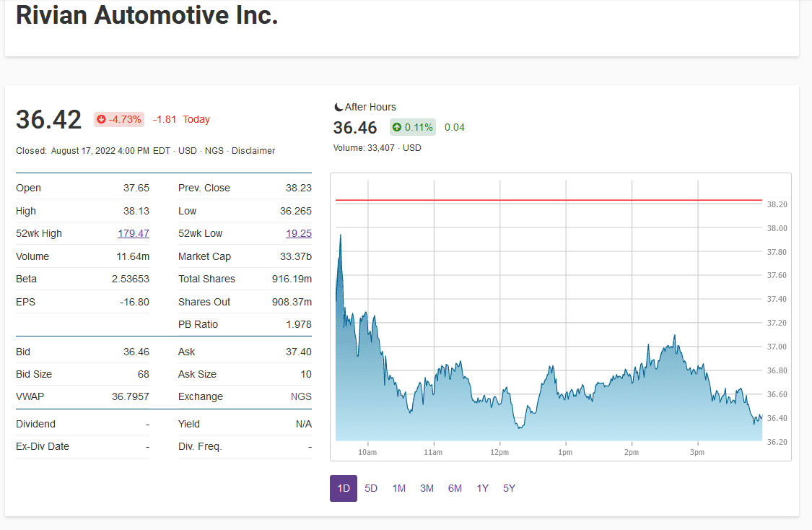Viewport: 812px width, 530px height.
Task: Click the Ask Size value 10
Action: pyautogui.click(x=306, y=374)
